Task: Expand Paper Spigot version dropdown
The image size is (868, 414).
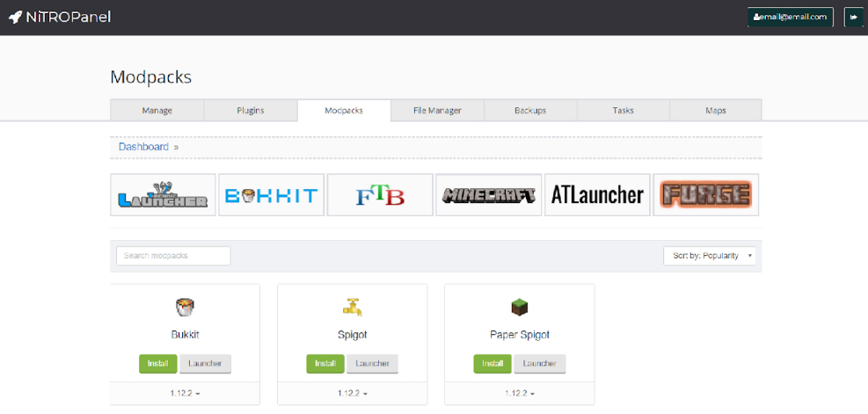Action: (x=519, y=394)
